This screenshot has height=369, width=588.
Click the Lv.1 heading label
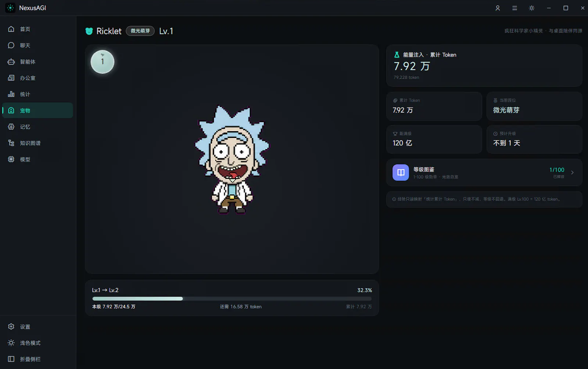tap(166, 31)
